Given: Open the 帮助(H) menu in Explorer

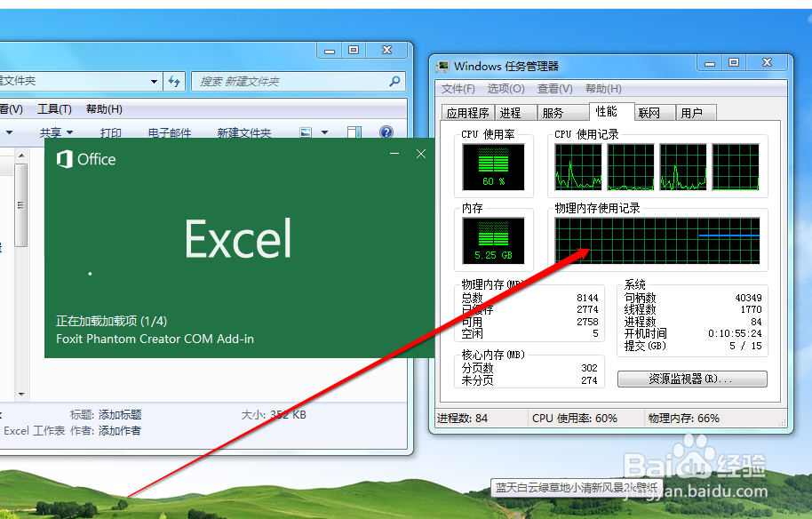Looking at the screenshot, I should coord(104,109).
